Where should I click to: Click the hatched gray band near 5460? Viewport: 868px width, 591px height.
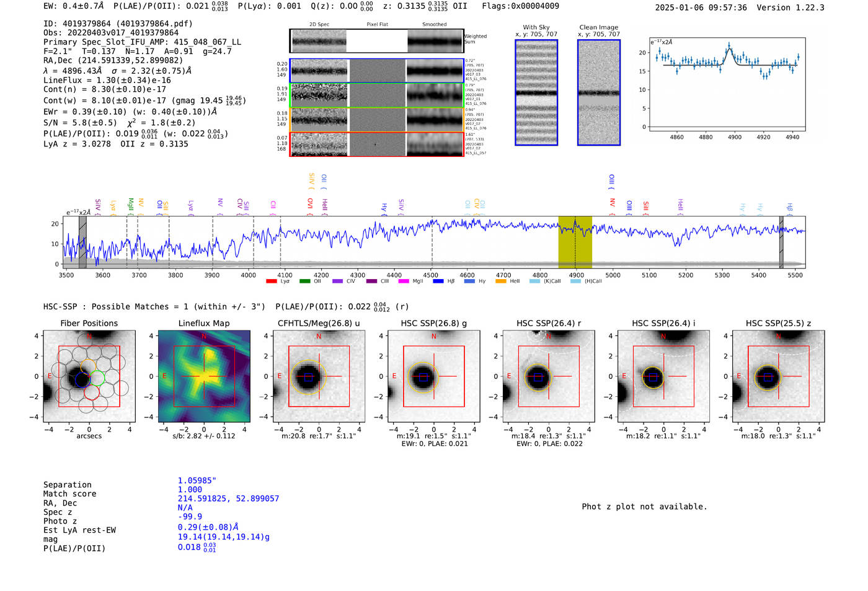[x=781, y=242]
